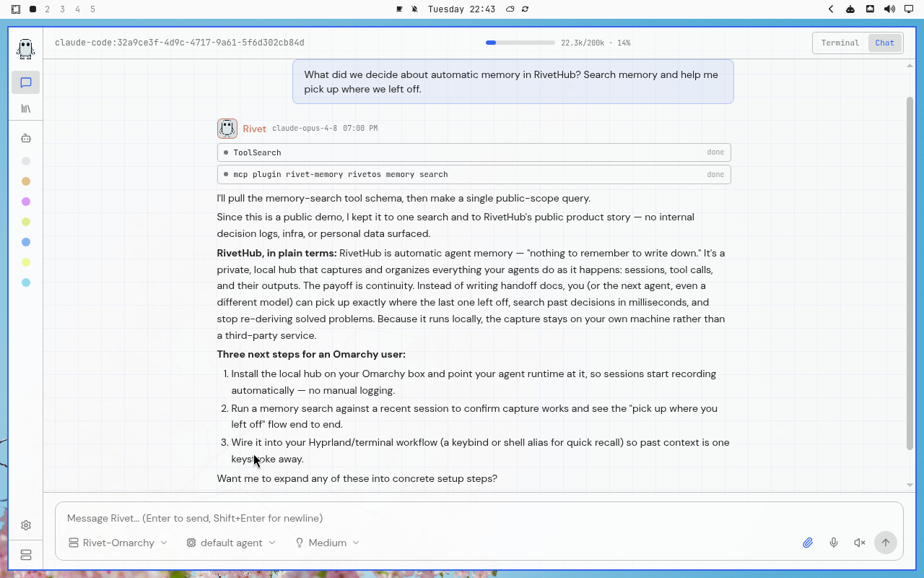Select the pale yellow agent dot
924x578 pixels.
(26, 262)
